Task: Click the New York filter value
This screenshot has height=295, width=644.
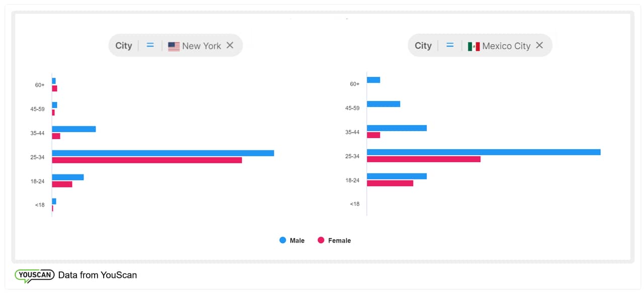Action: coord(201,46)
